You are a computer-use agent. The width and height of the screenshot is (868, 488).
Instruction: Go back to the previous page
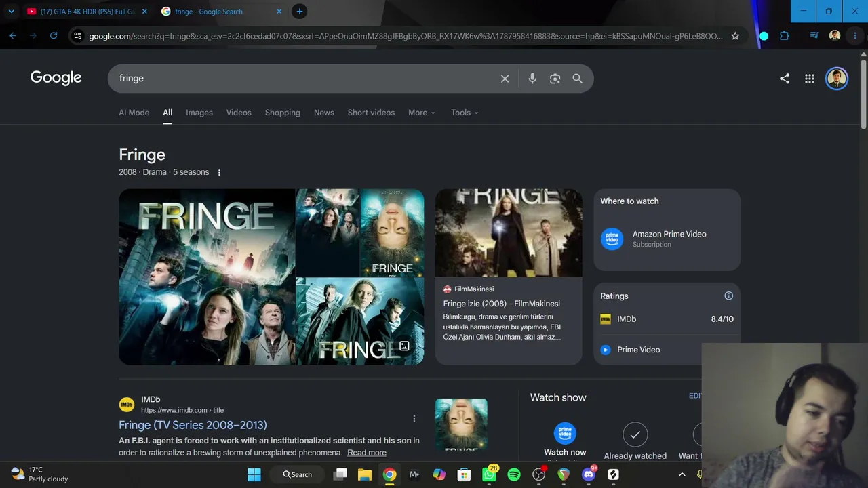[x=13, y=36]
